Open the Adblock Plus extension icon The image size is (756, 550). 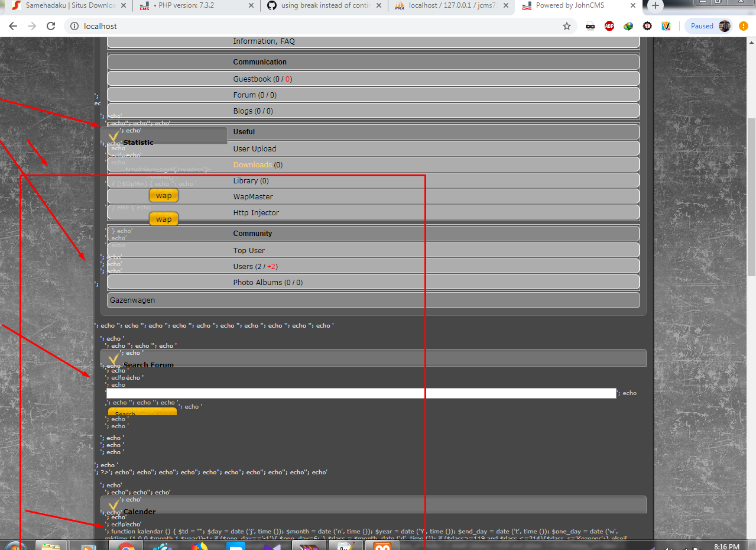click(609, 26)
